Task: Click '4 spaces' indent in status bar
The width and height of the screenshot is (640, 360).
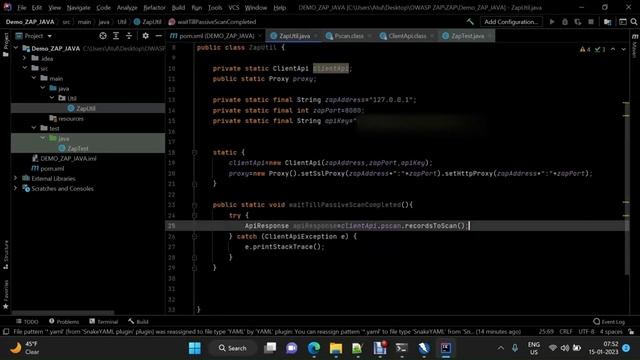Action: click(x=611, y=331)
